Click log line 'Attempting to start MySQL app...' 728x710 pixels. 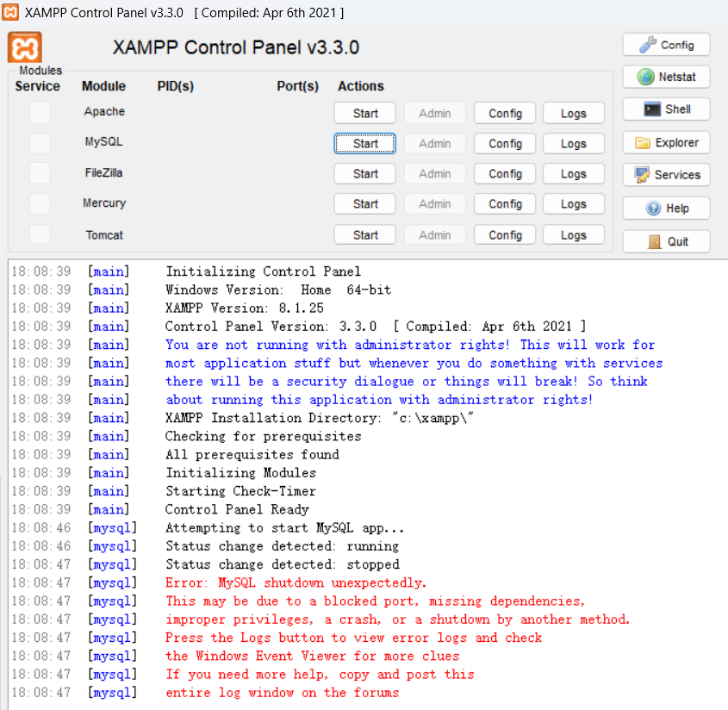click(x=284, y=528)
